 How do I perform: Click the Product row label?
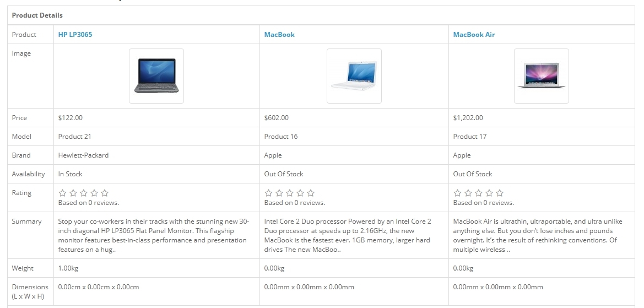(x=24, y=35)
